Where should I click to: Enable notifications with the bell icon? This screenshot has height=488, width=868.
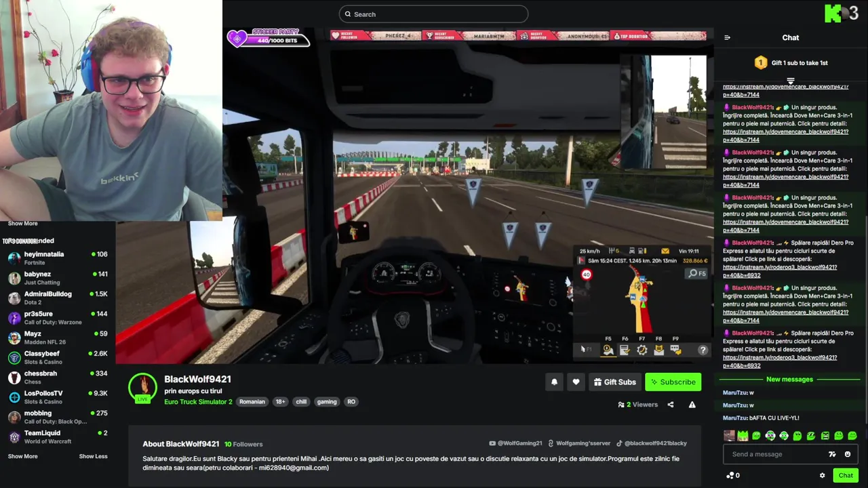(x=554, y=382)
